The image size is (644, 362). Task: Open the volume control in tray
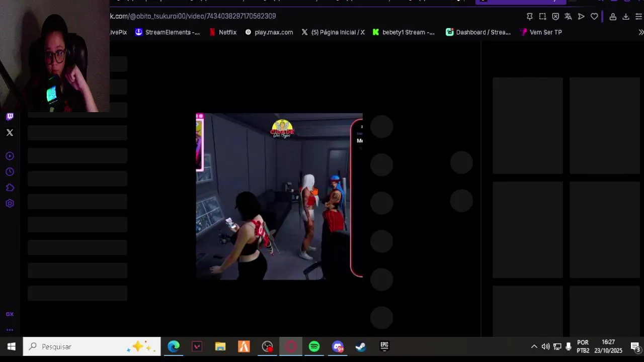pos(545,346)
